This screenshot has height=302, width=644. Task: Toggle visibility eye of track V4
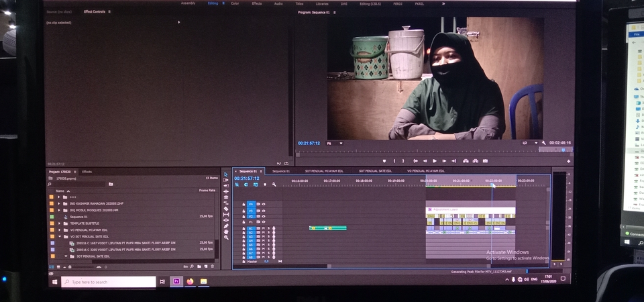pyautogui.click(x=263, y=204)
